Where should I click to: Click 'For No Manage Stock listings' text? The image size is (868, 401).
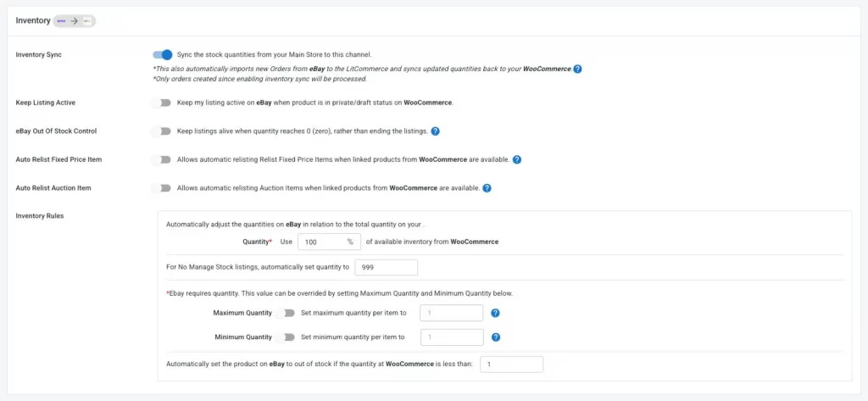pyautogui.click(x=258, y=267)
